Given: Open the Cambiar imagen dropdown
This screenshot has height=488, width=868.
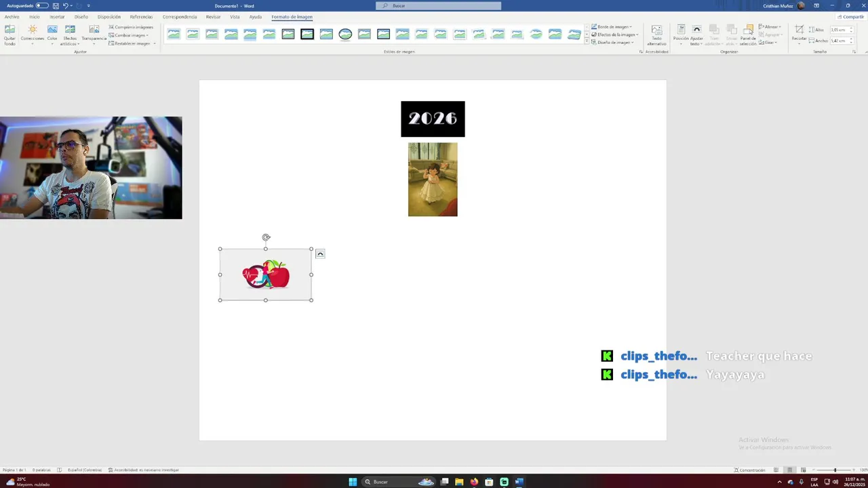Looking at the screenshot, I should click(x=129, y=35).
